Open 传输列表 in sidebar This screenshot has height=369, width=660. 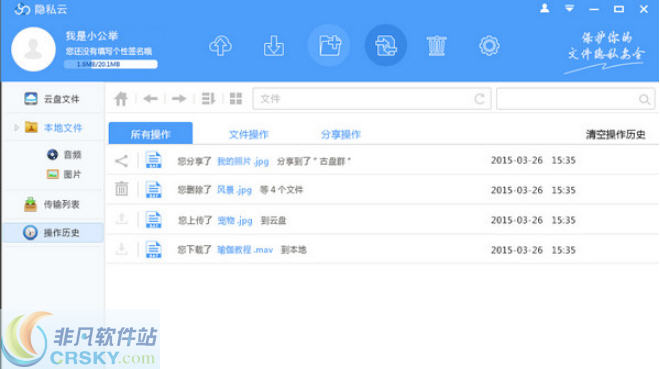tap(53, 204)
